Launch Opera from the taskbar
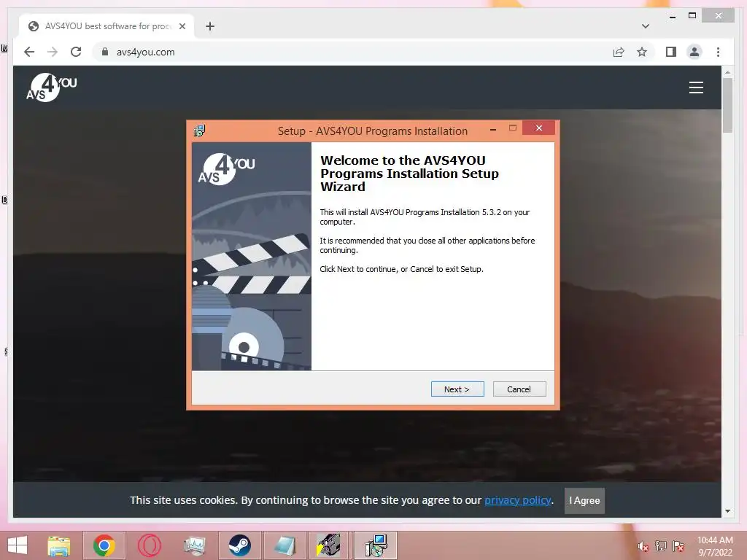This screenshot has height=560, width=747. [x=150, y=545]
